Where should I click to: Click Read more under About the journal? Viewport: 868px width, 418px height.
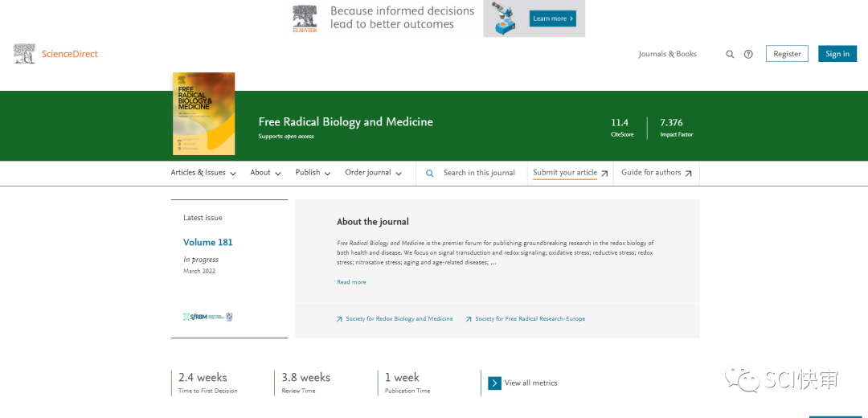click(x=351, y=282)
